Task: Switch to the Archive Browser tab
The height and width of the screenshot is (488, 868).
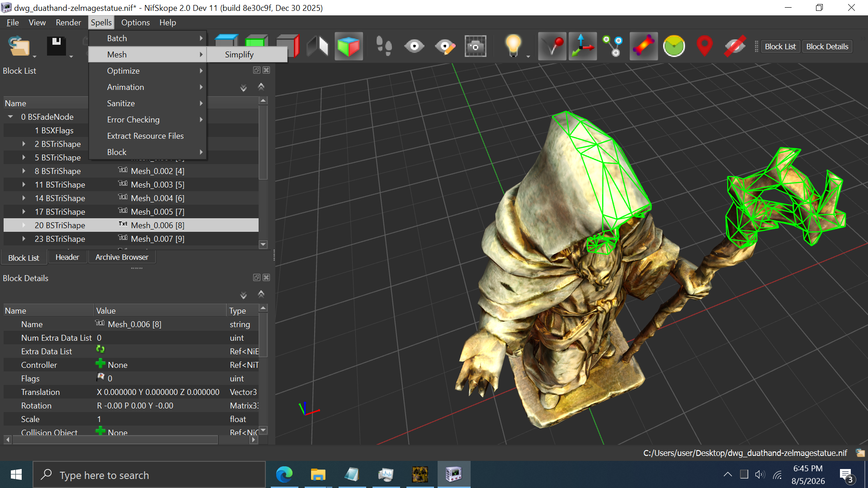Action: (122, 257)
